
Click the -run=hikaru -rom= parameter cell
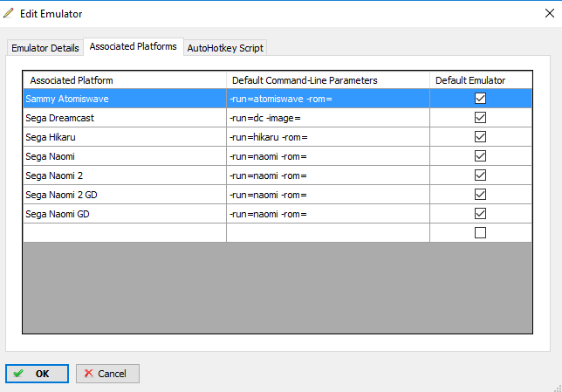coord(328,137)
